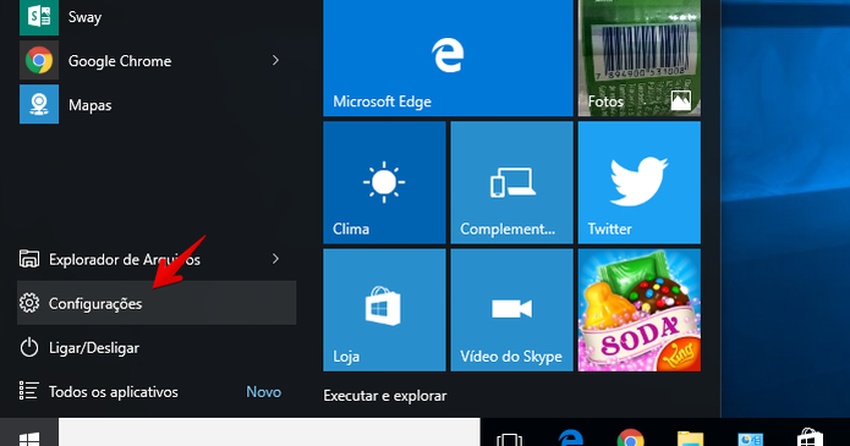Expand Explorador de Arquivos chevron
This screenshot has width=850, height=446.
coord(275,259)
